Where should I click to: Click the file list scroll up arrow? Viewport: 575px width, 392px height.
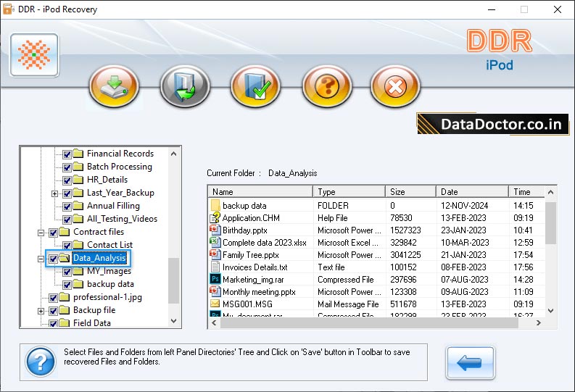click(x=550, y=192)
